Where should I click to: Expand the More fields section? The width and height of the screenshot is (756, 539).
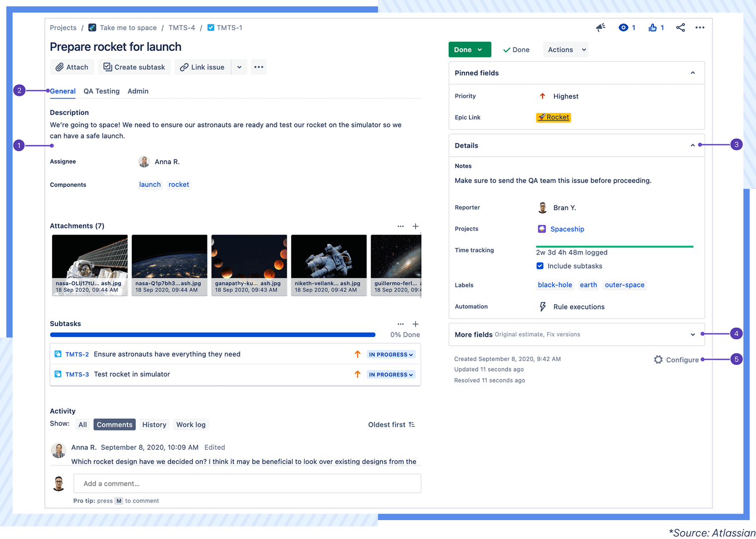pyautogui.click(x=692, y=335)
